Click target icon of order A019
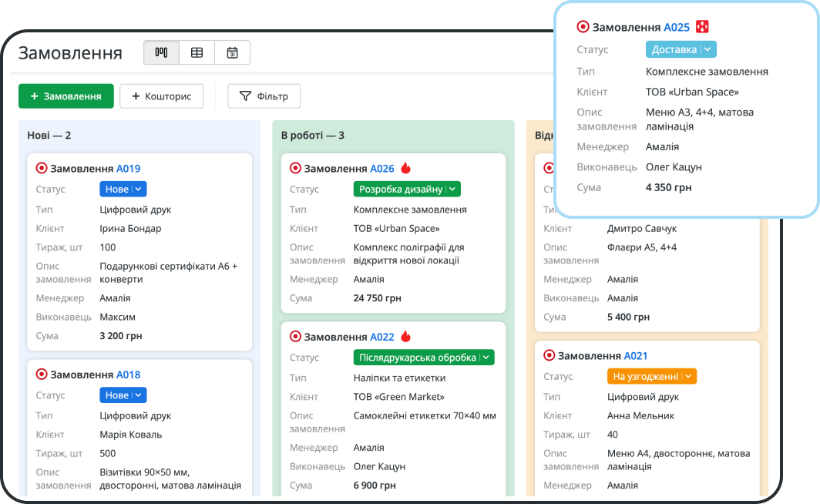 coord(42,168)
